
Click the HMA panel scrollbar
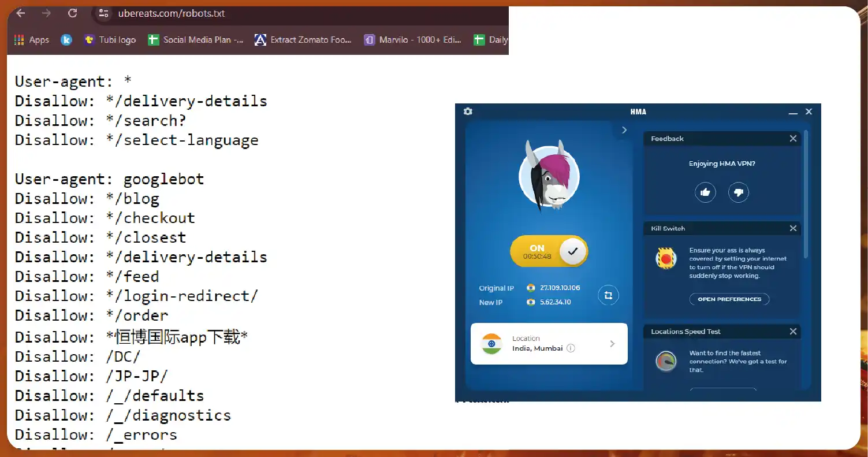coord(806,194)
